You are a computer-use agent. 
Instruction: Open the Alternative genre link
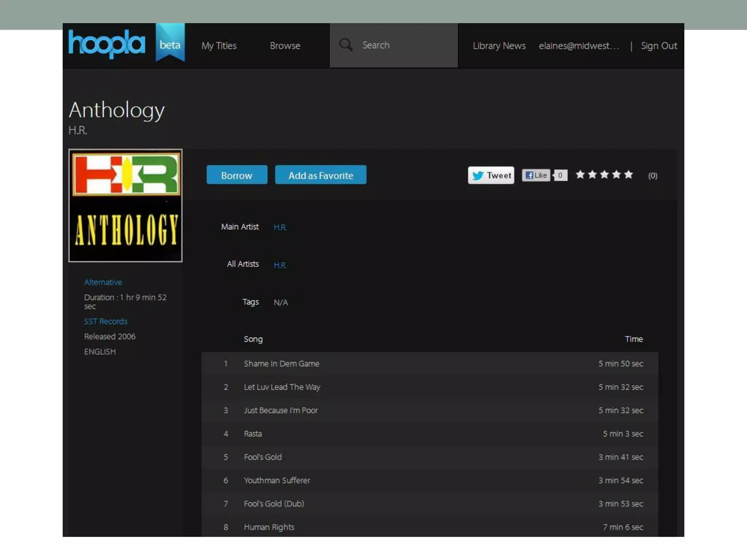point(103,282)
